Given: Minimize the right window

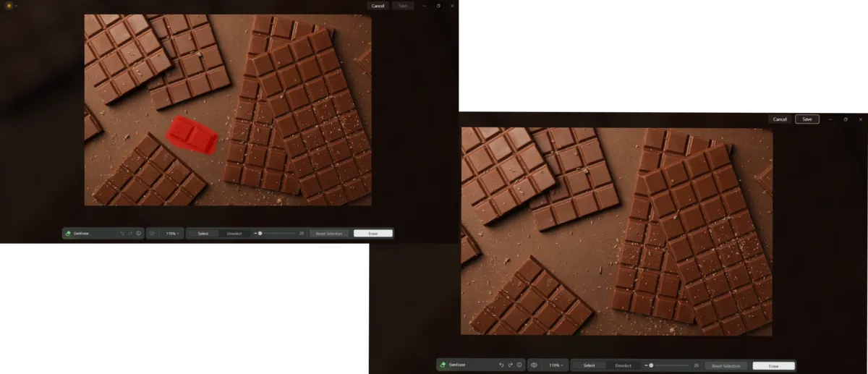Looking at the screenshot, I should coord(830,119).
